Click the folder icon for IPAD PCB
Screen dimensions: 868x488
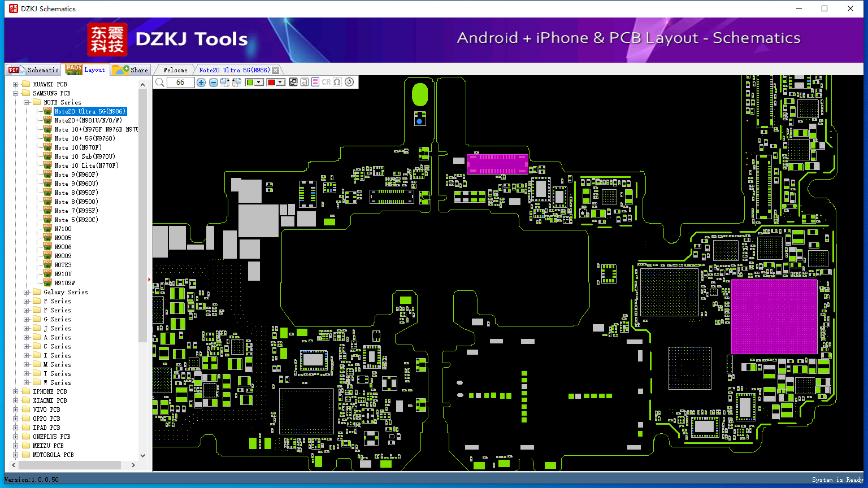tap(26, 428)
